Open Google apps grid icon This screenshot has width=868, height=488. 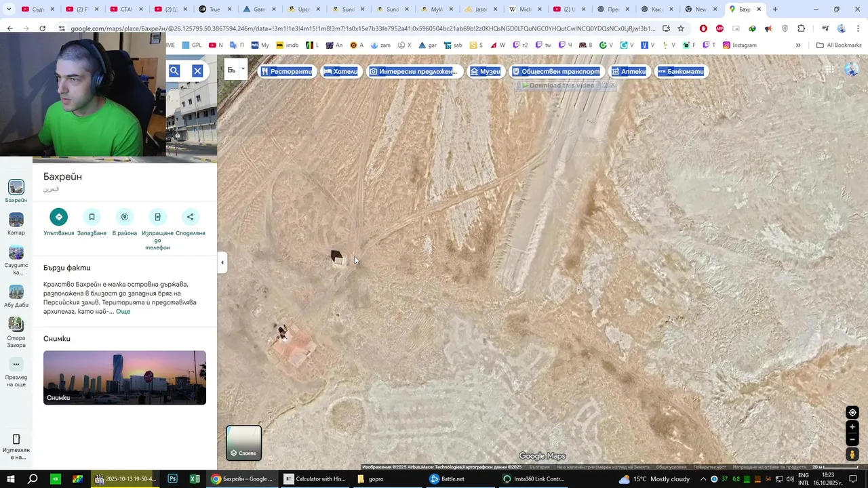point(829,70)
